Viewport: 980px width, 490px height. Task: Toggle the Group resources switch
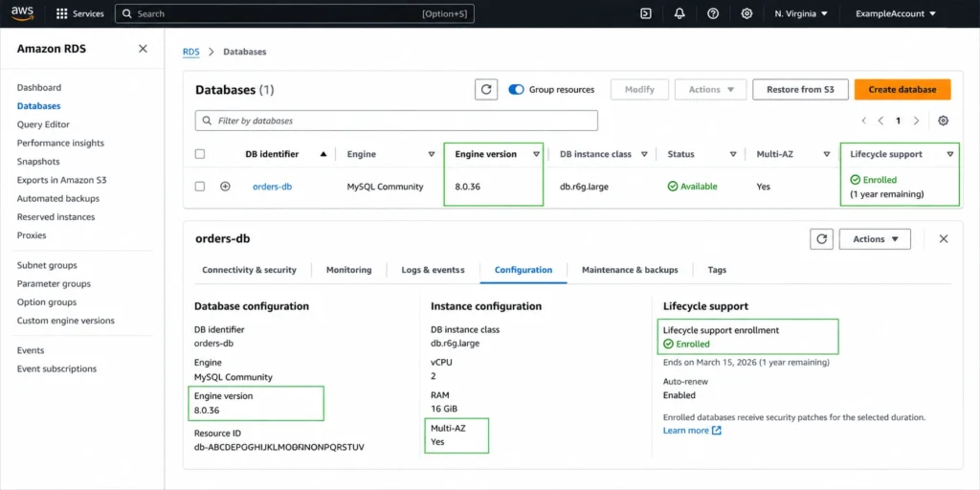[x=516, y=89]
